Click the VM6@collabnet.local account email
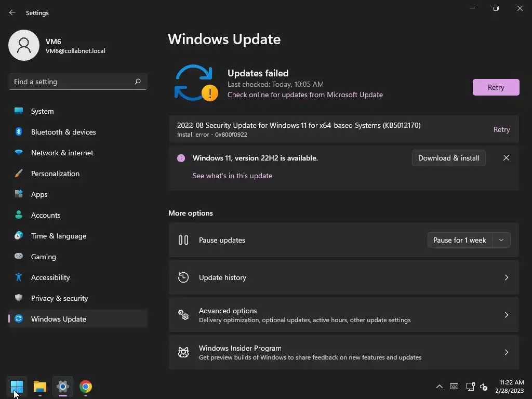 point(75,51)
